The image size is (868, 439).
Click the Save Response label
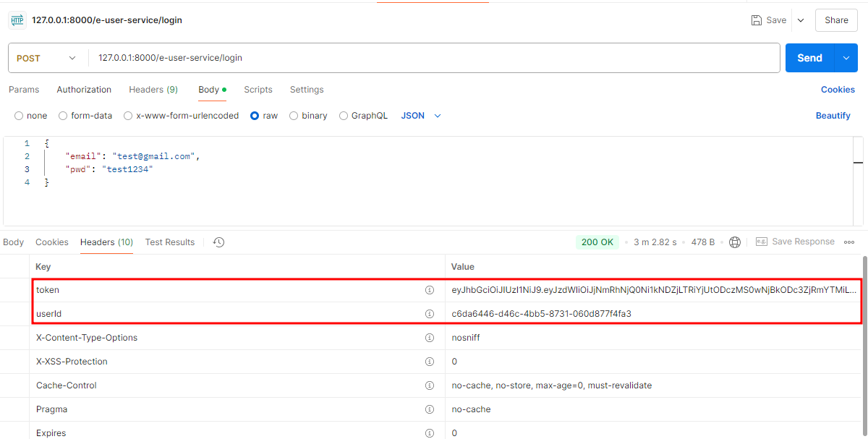(803, 242)
